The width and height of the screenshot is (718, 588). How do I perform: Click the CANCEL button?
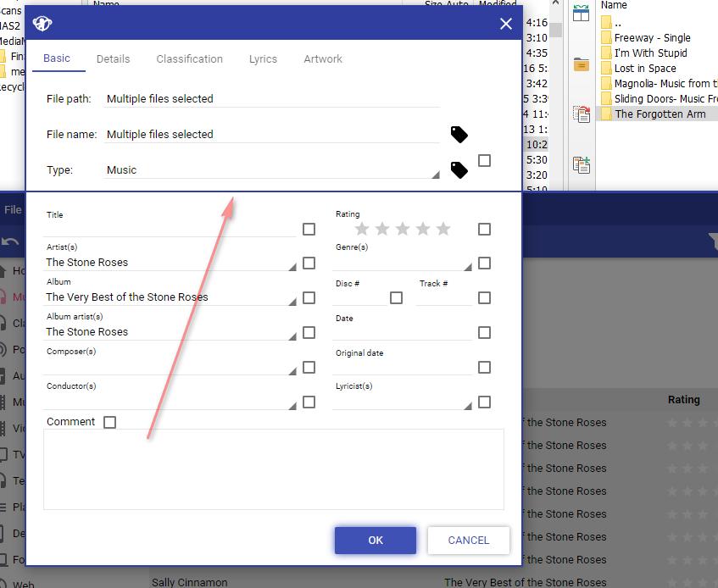(x=468, y=540)
